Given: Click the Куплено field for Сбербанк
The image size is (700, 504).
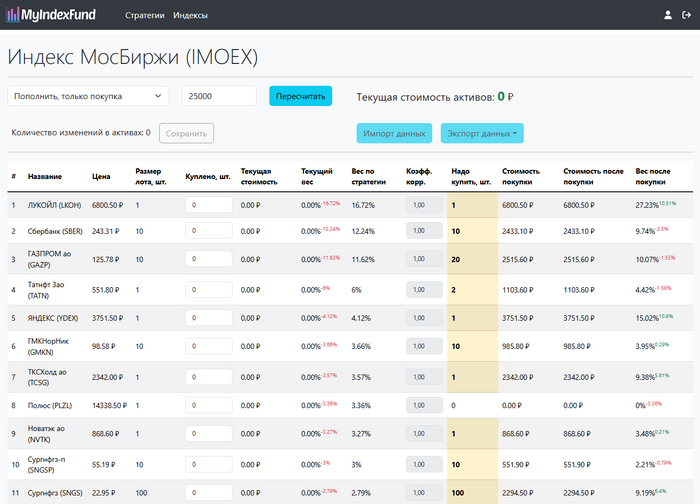Looking at the screenshot, I should [x=212, y=231].
